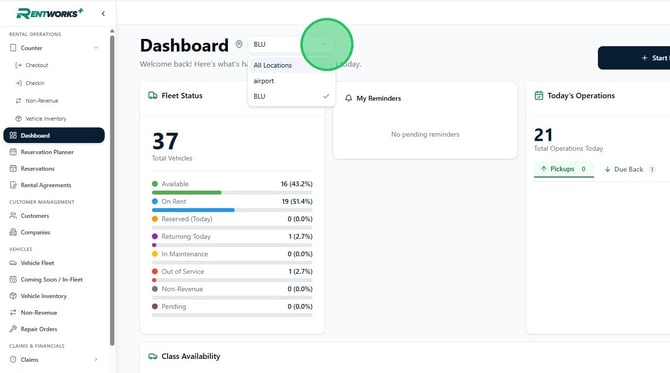Click the Fleet Status truck icon

153,96
